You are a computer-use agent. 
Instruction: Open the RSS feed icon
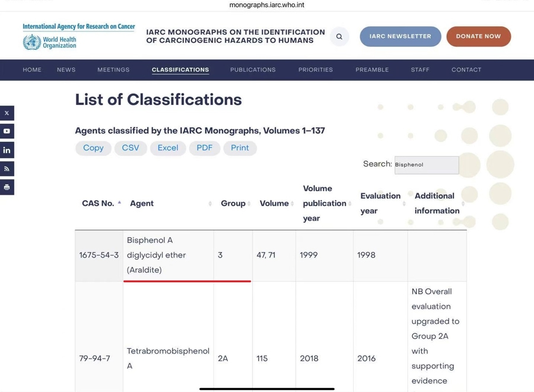click(7, 169)
